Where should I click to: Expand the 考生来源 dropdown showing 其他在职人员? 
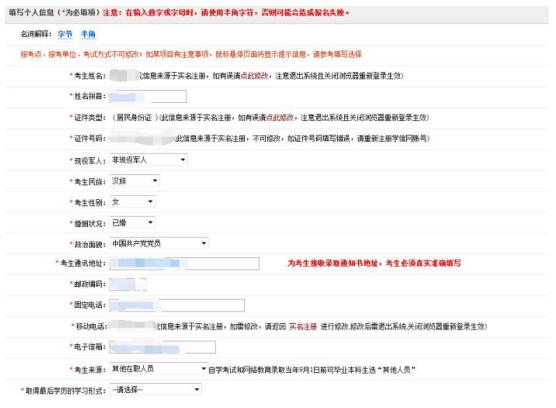159,369
